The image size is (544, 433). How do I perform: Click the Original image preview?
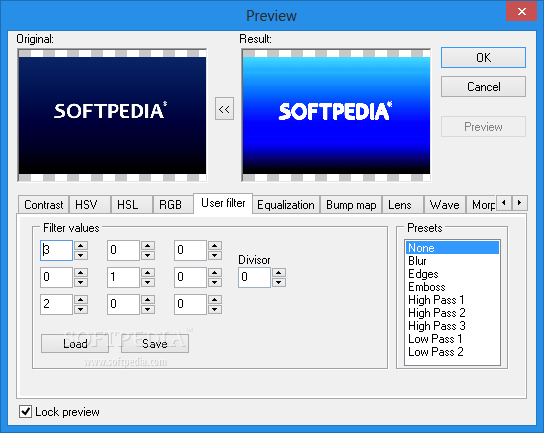[x=112, y=115]
